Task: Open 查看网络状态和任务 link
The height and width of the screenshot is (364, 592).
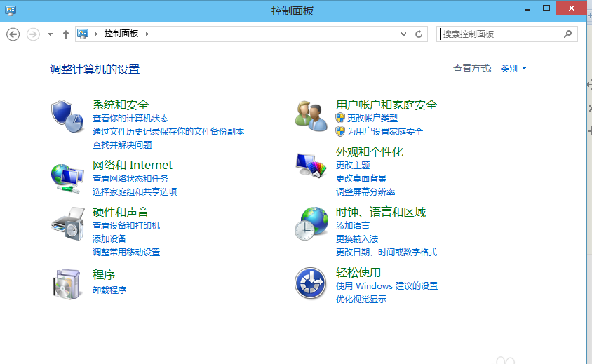Action: point(130,179)
